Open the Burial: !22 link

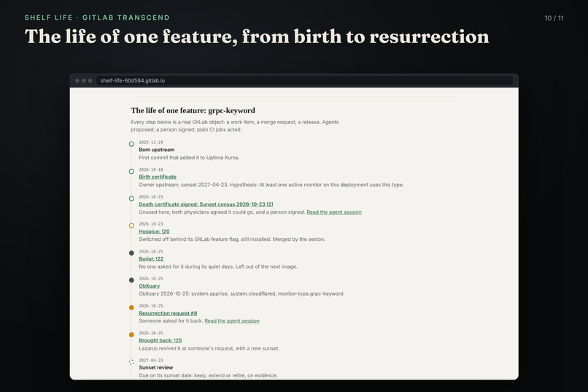(151, 259)
